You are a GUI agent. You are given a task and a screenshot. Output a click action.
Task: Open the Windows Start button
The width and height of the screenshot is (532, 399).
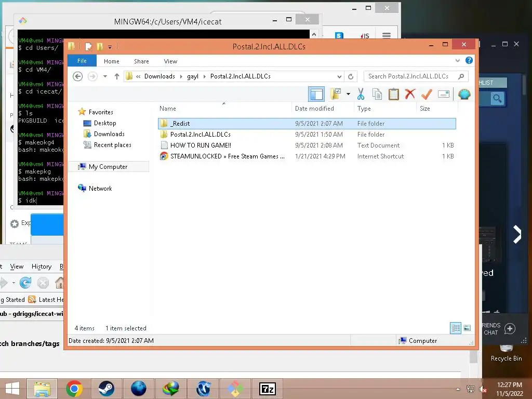pos(12,389)
